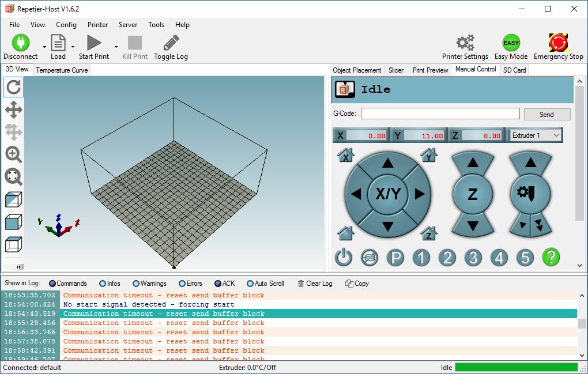Click the green progress bar in status bar
The height and width of the screenshot is (374, 588).
[x=517, y=367]
